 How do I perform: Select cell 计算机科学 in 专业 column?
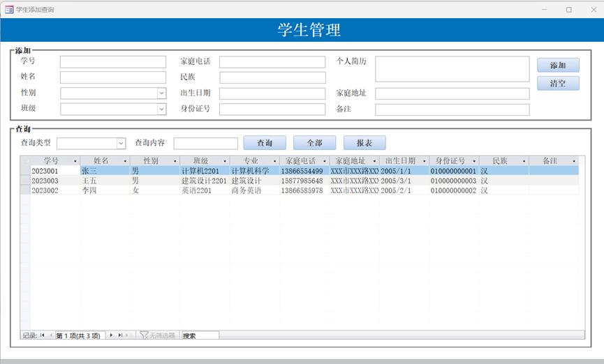pyautogui.click(x=255, y=171)
